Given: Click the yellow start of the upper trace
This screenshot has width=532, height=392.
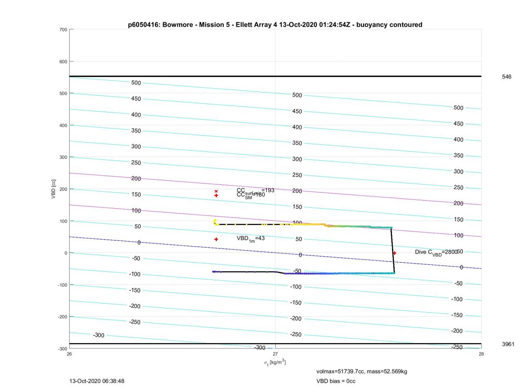Looking at the screenshot, I should [215, 221].
